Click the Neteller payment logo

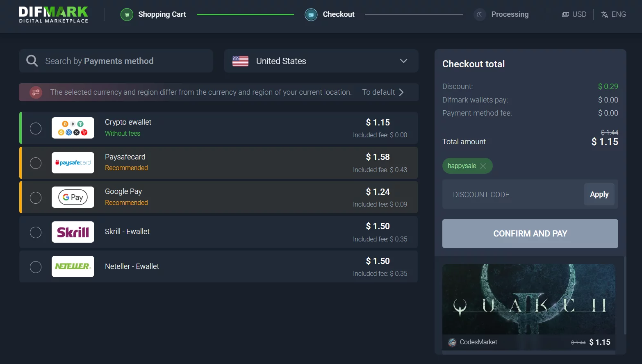point(73,266)
